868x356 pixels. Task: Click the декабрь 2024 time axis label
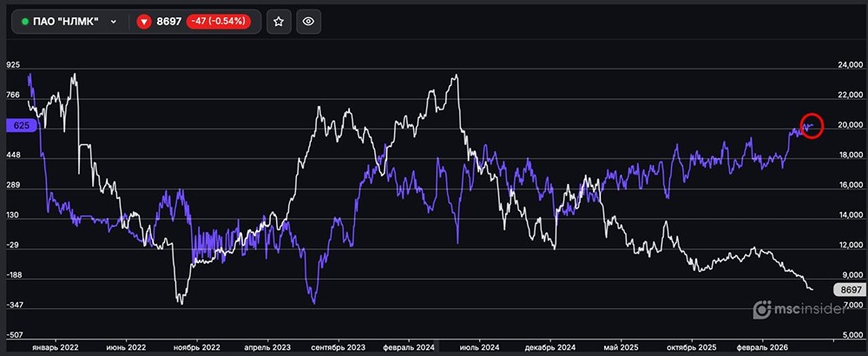click(x=549, y=346)
